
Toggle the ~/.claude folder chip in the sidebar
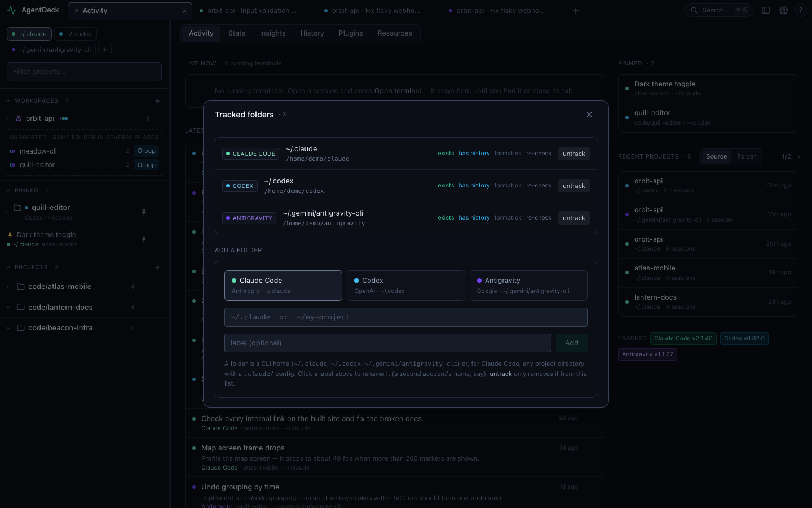pyautogui.click(x=29, y=34)
